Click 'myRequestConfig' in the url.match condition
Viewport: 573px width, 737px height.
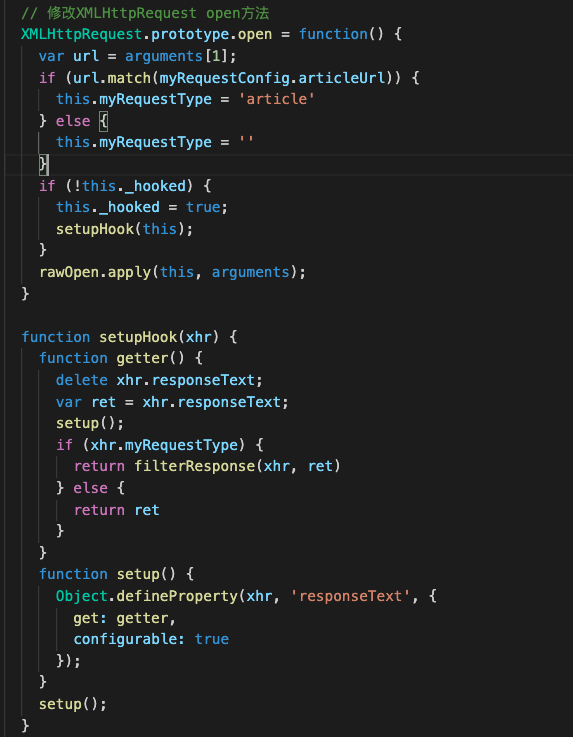[224, 78]
